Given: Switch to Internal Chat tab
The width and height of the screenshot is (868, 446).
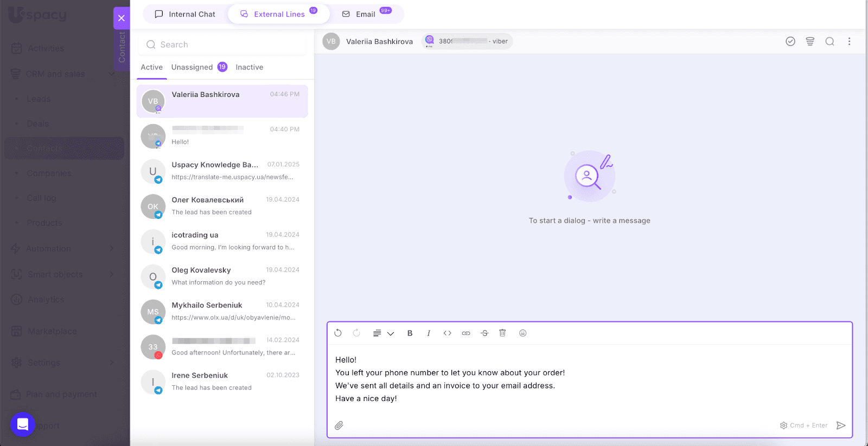Looking at the screenshot, I should coord(185,14).
